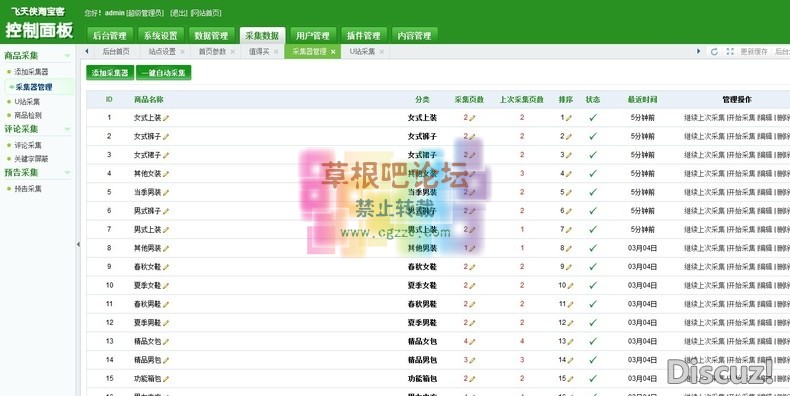Edit sort order pencil in row 7
Screen dimensions: 790x396
pyautogui.click(x=569, y=230)
